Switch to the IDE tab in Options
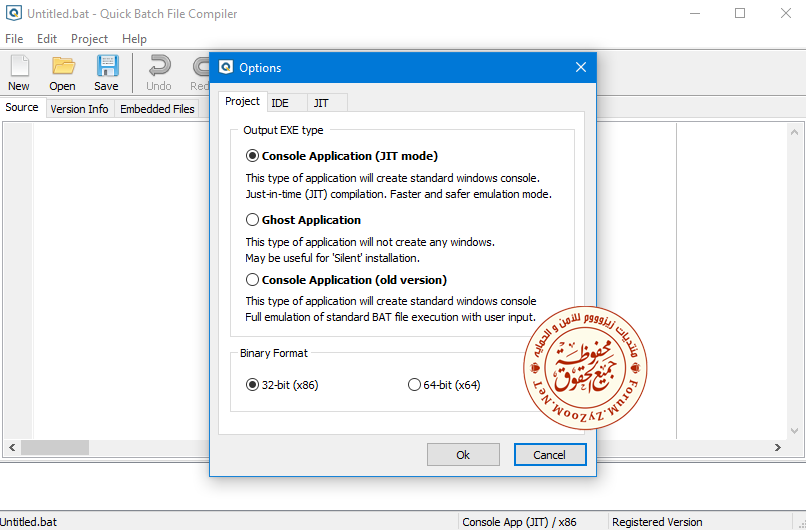Image resolution: width=806 pixels, height=530 pixels. [287, 103]
